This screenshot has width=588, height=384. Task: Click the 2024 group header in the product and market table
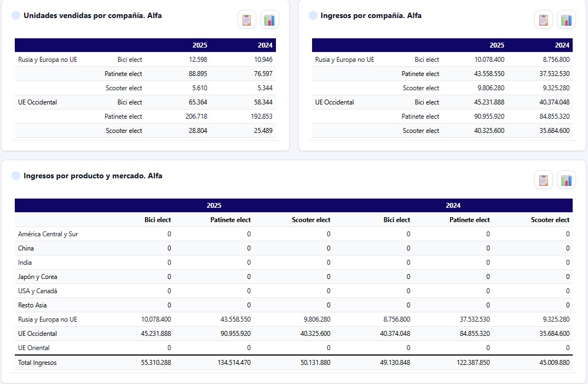[453, 205]
